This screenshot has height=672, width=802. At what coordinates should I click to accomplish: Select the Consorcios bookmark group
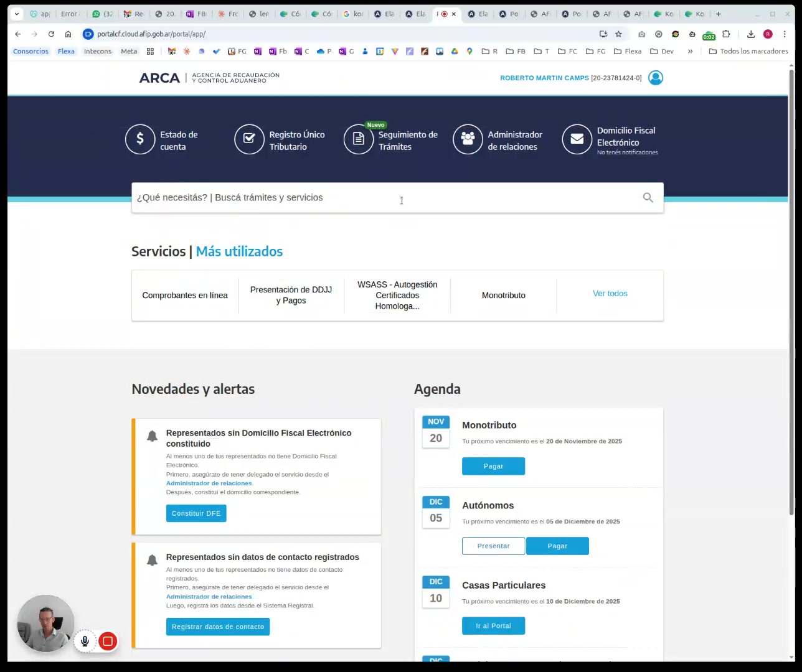(31, 51)
